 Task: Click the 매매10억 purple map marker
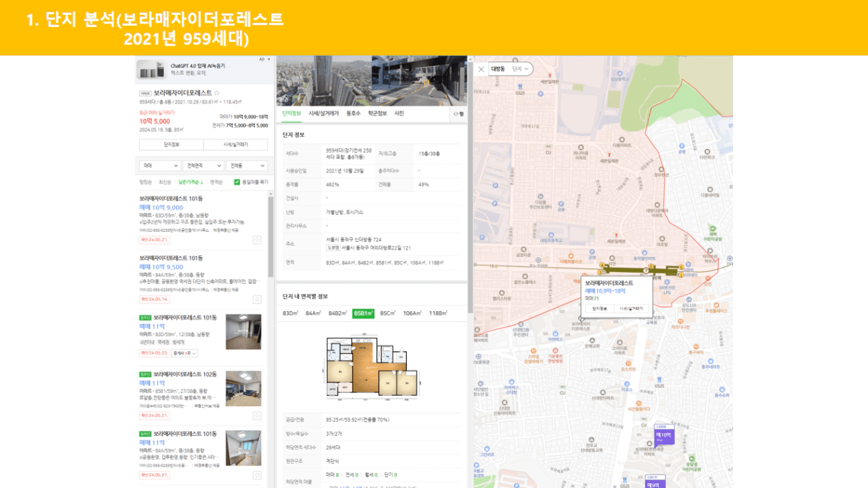point(664,435)
